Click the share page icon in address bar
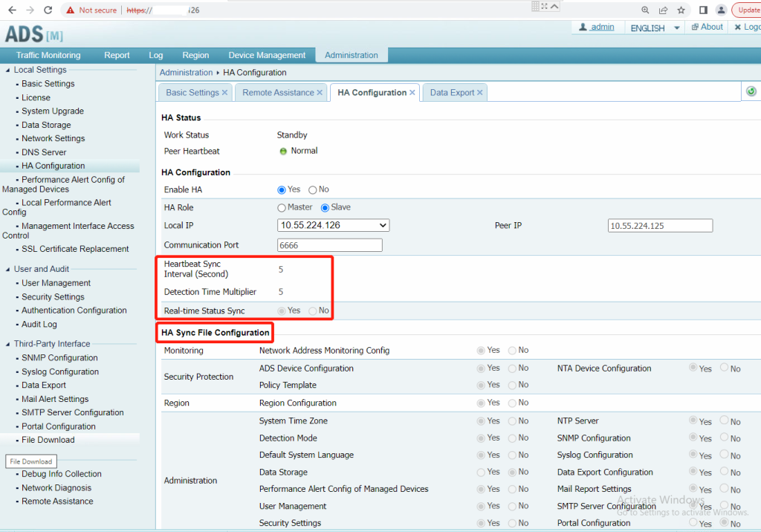The height and width of the screenshot is (532, 761). point(663,10)
